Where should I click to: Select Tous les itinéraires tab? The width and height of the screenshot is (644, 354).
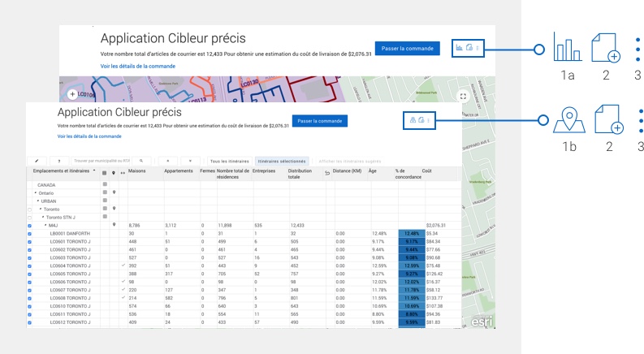[x=230, y=162]
